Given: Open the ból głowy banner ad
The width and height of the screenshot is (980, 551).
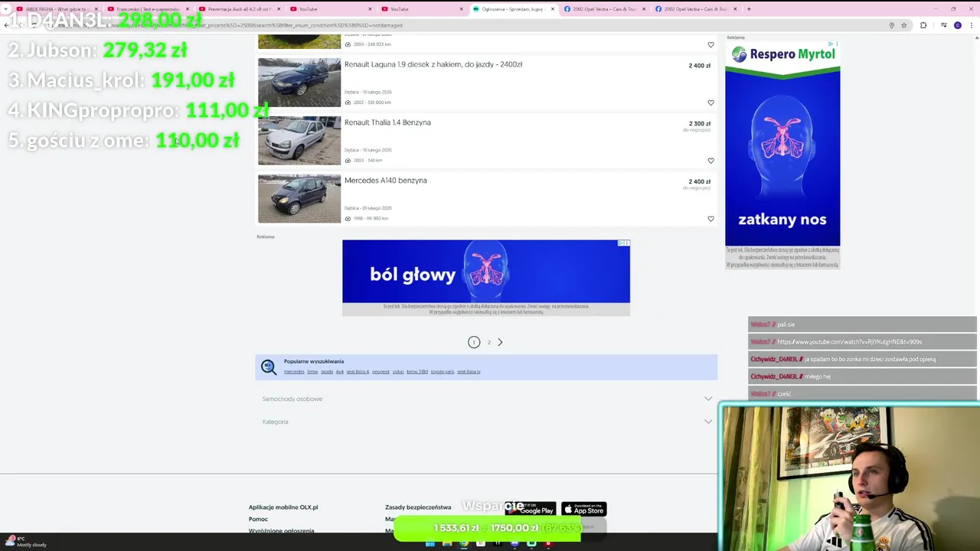Looking at the screenshot, I should [x=486, y=277].
